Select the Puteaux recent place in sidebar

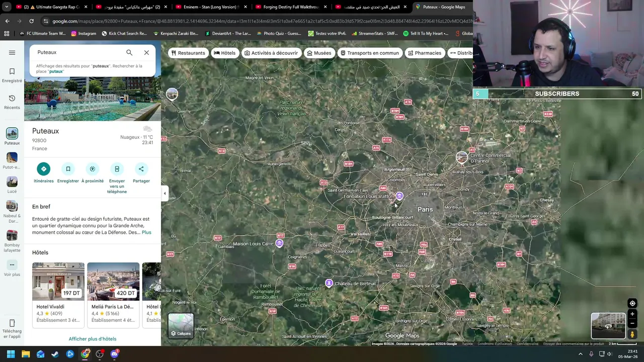tap(12, 136)
